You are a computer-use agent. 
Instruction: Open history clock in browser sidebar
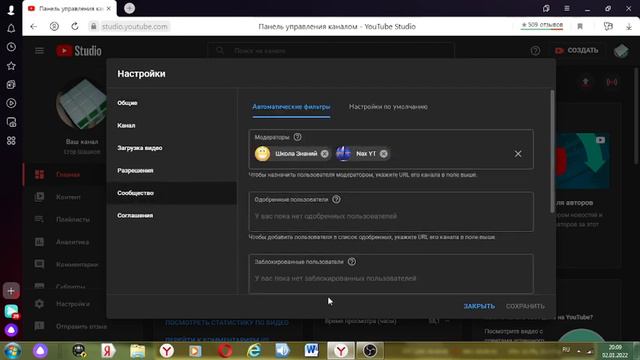11,47
